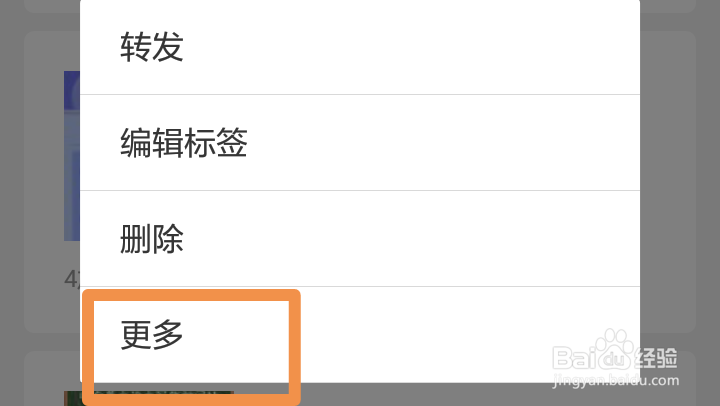Click the blue thumbnail behind the menu

click(x=72, y=156)
